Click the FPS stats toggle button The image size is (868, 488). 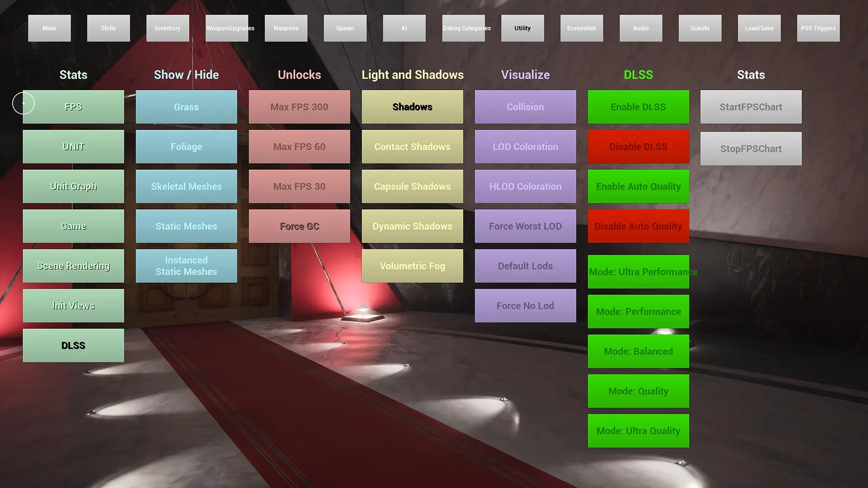click(73, 107)
